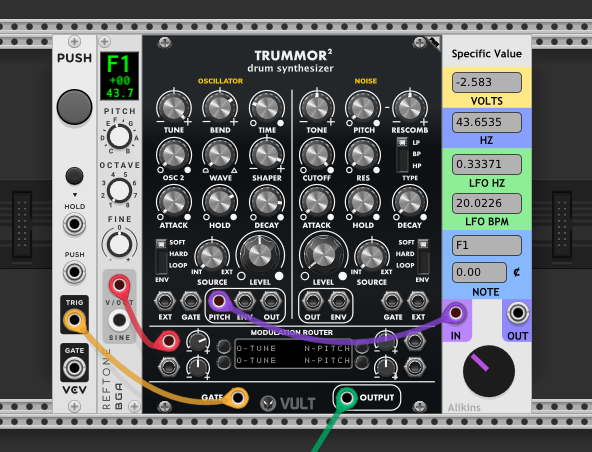This screenshot has height=452, width=592.
Task: Turn the RESCOMB knob
Action: [x=410, y=107]
